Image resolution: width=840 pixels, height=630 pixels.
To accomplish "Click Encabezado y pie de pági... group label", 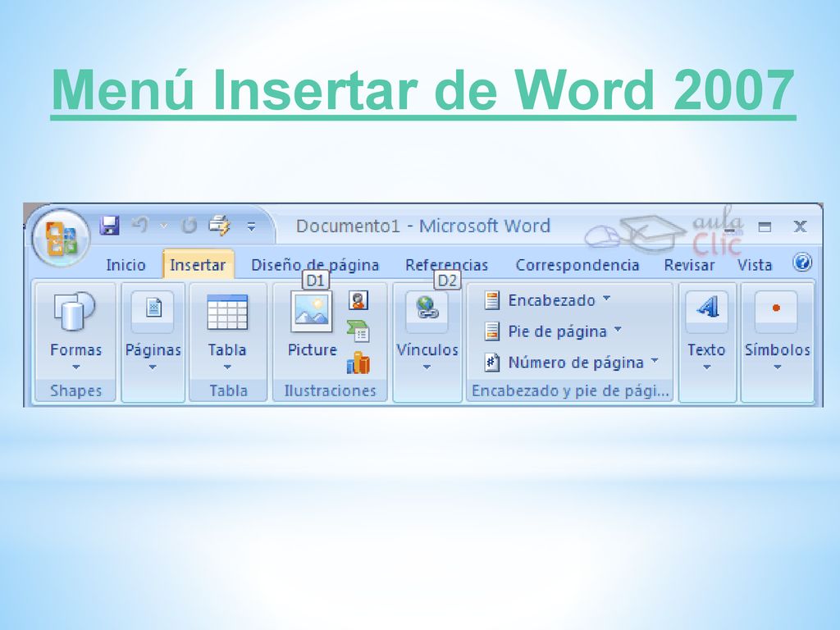I will pyautogui.click(x=570, y=391).
